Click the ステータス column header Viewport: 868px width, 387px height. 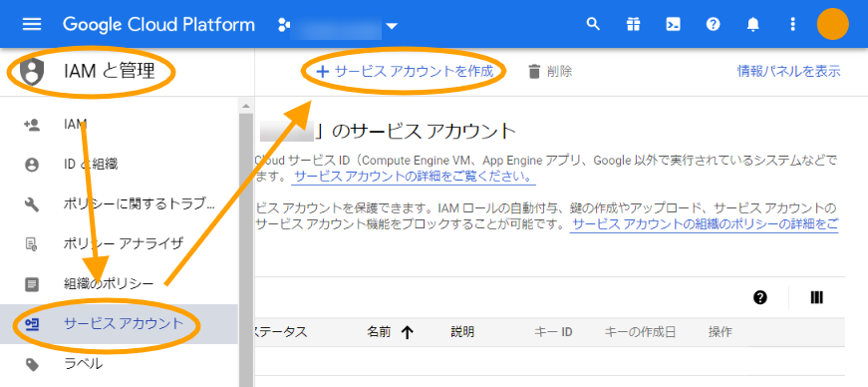[281, 332]
